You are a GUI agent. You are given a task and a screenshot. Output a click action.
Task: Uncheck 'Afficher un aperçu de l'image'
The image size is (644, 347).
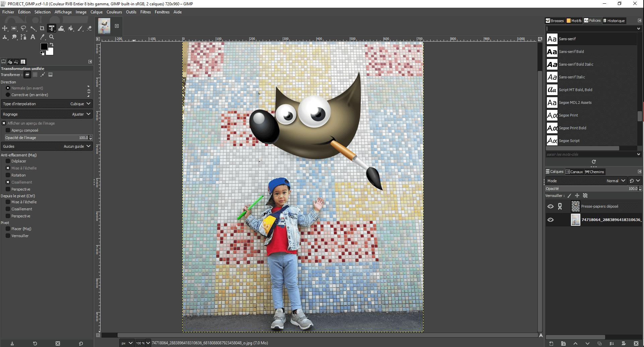4,123
